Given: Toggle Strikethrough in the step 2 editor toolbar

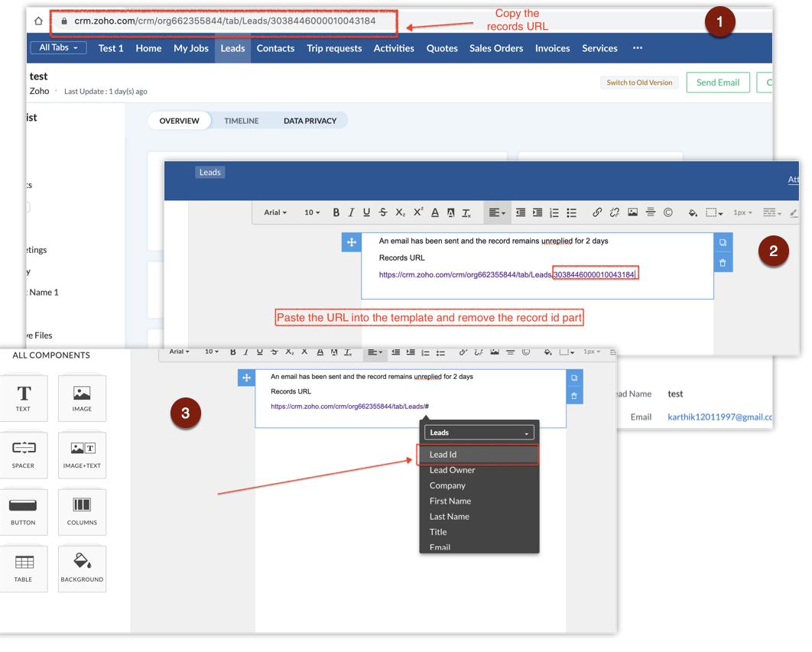Looking at the screenshot, I should tap(383, 212).
